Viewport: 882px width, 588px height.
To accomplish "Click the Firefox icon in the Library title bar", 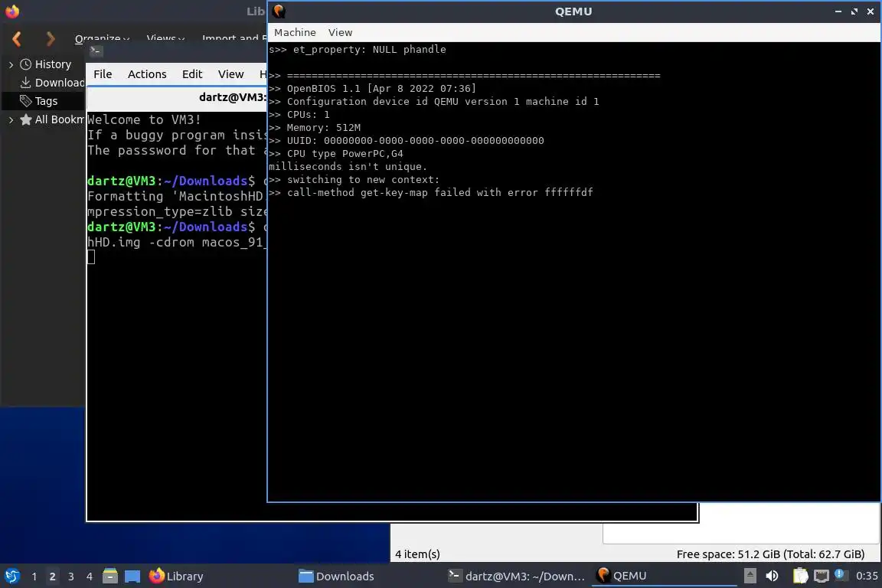I will (x=11, y=11).
